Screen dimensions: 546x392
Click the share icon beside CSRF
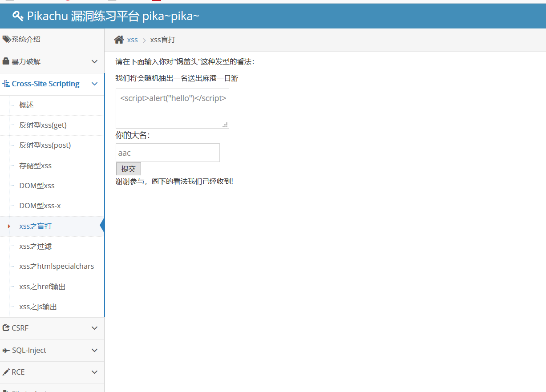click(x=6, y=328)
